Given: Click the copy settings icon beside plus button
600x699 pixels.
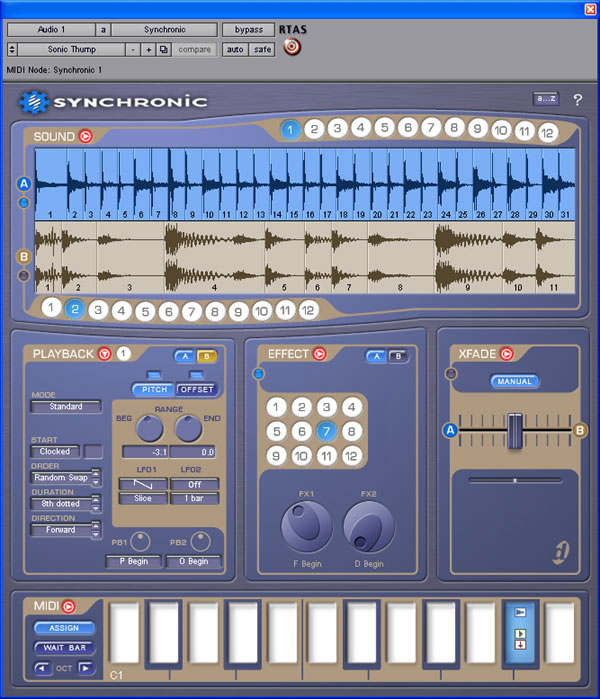Looking at the screenshot, I should coord(164,49).
